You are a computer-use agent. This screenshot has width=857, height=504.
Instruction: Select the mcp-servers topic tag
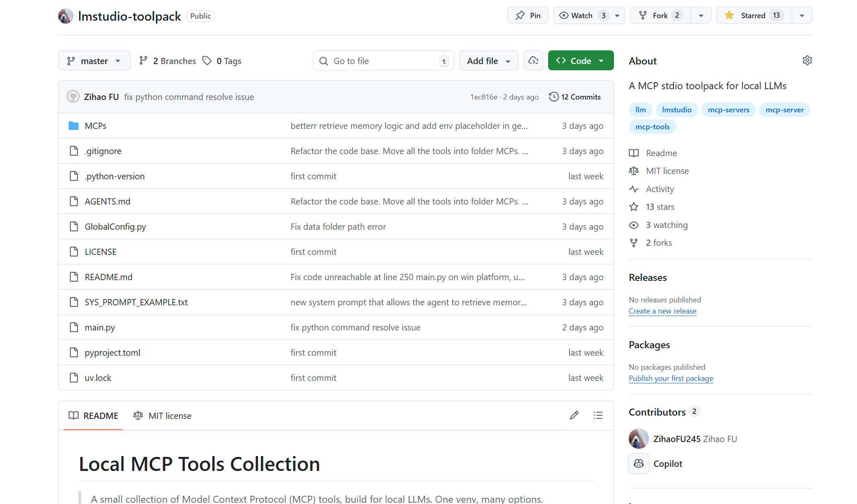(x=728, y=109)
